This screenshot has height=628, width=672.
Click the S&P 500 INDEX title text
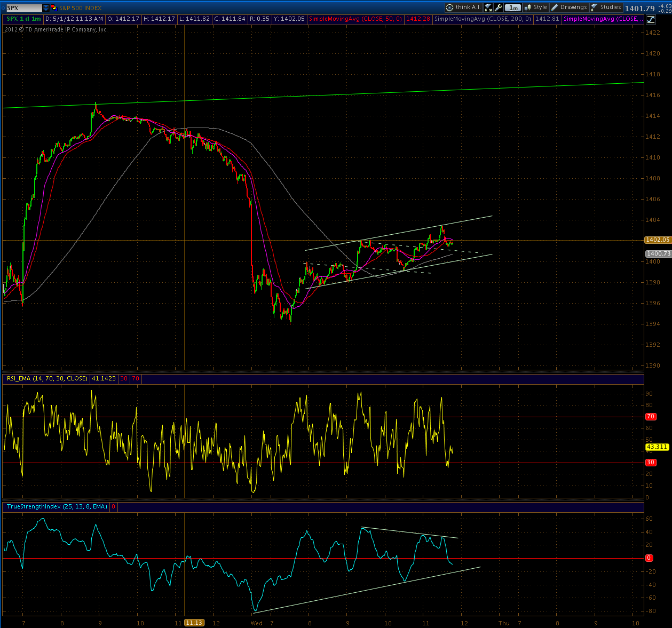pos(80,8)
